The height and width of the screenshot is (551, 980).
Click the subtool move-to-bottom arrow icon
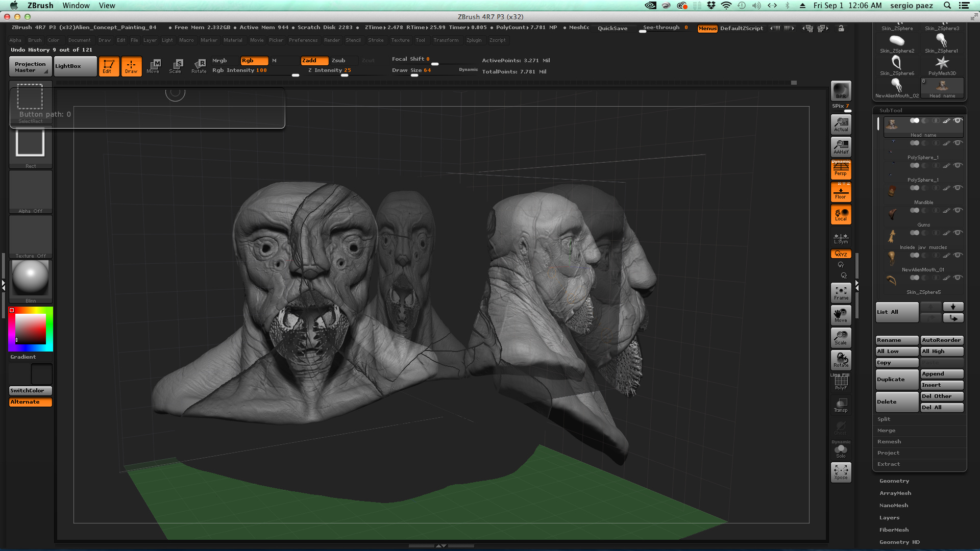953,318
